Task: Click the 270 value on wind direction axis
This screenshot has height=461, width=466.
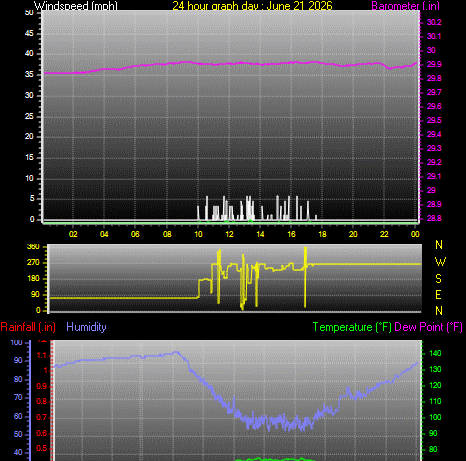Action: click(x=33, y=262)
